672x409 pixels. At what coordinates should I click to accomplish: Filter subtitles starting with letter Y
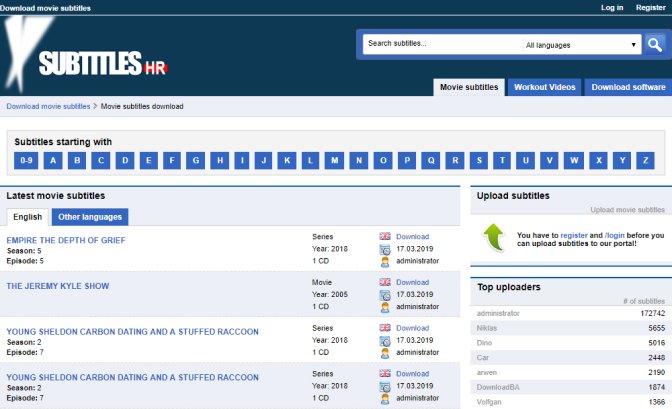click(x=622, y=160)
